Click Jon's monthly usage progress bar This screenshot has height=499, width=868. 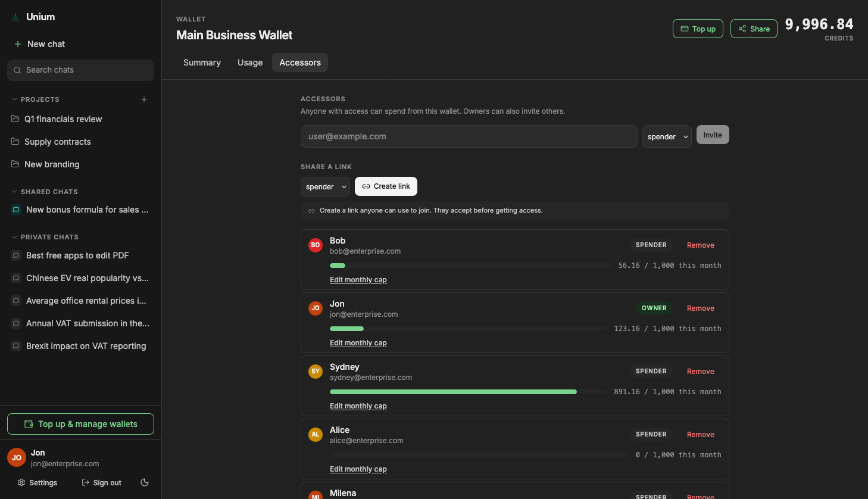click(469, 329)
